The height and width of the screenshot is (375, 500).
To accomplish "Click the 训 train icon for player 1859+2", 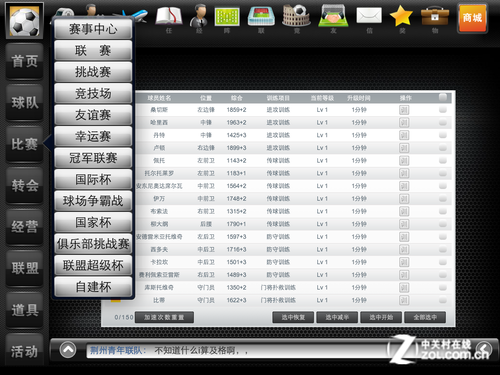I will pos(404,110).
